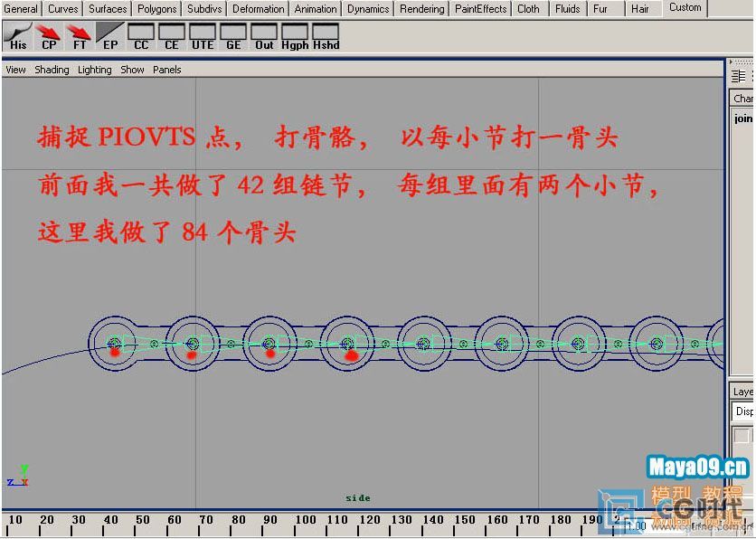Open the viewport View menu
The width and height of the screenshot is (756, 539).
[x=16, y=70]
